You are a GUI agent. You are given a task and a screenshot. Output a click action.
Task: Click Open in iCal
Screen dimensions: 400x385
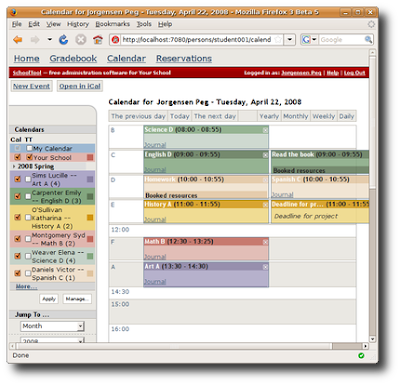coord(80,86)
